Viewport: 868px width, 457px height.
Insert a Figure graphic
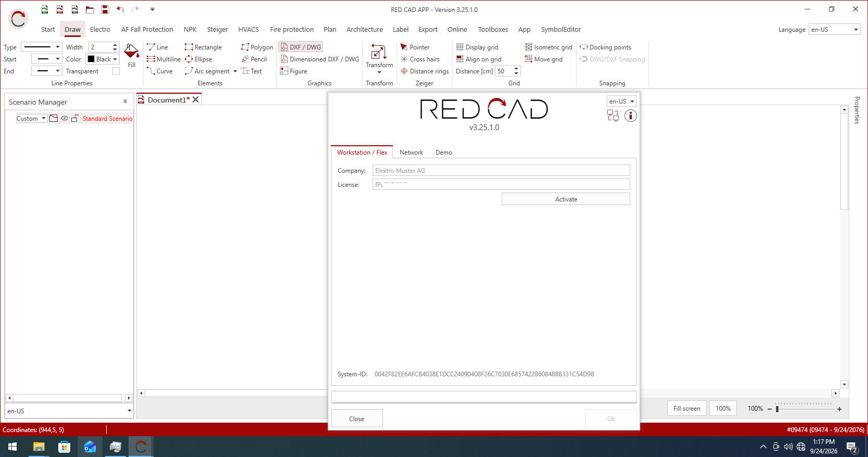coord(293,71)
